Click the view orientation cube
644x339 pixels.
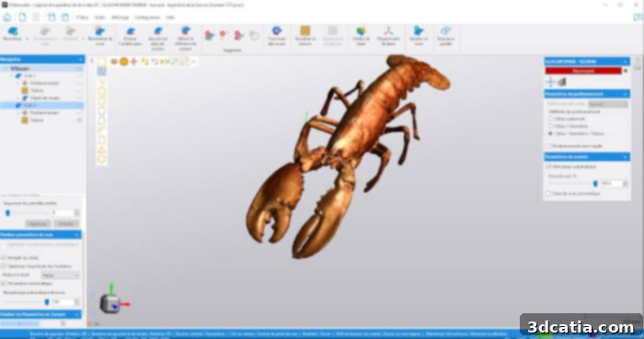click(x=109, y=304)
